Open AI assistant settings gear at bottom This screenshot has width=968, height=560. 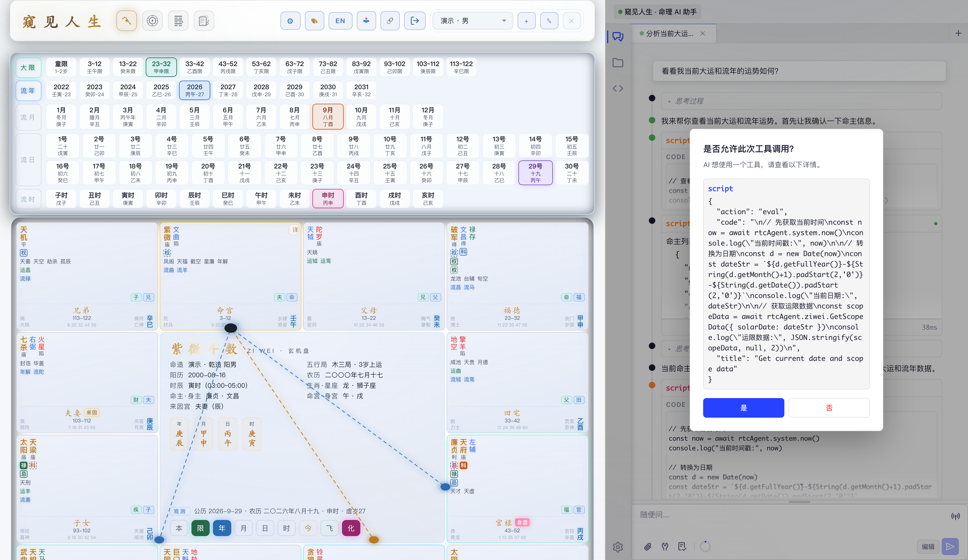(x=618, y=547)
